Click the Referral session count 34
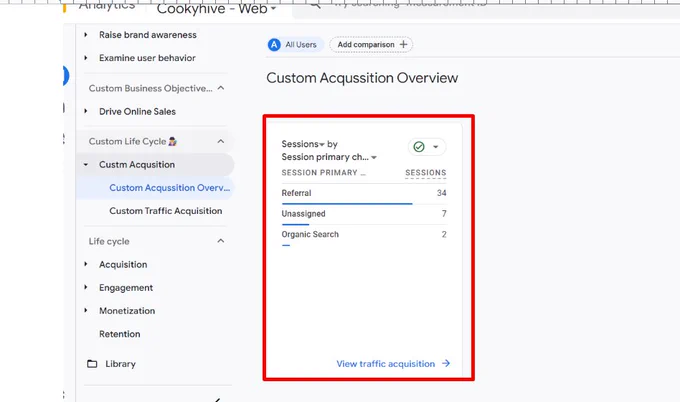Image resolution: width=680 pixels, height=402 pixels. pyautogui.click(x=441, y=193)
